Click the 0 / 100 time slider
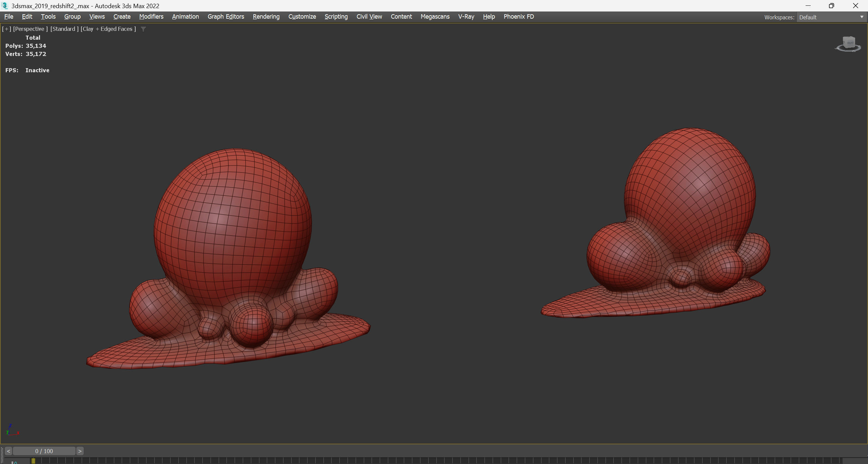The width and height of the screenshot is (868, 464). tap(44, 451)
